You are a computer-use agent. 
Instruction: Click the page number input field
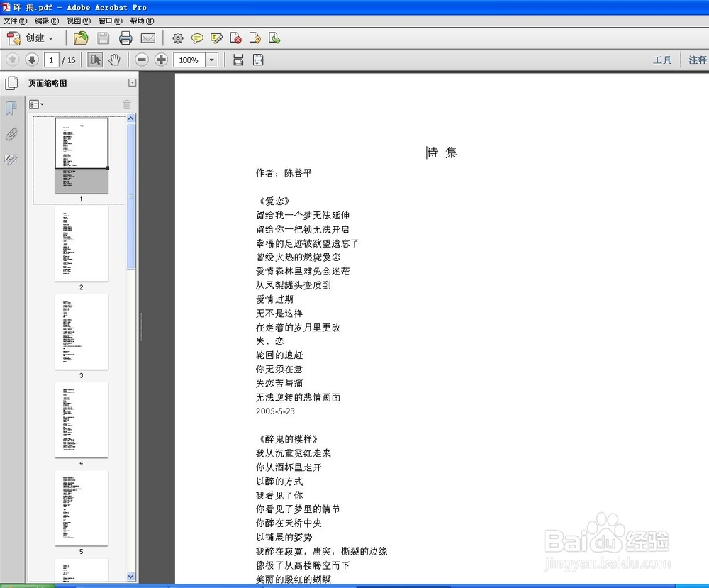[51, 60]
